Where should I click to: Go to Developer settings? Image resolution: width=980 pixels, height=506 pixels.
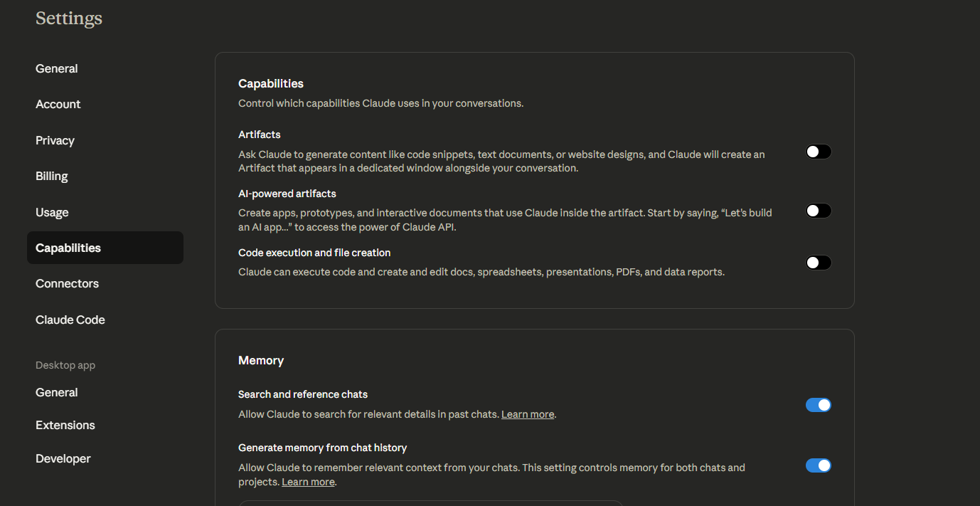pyautogui.click(x=63, y=458)
